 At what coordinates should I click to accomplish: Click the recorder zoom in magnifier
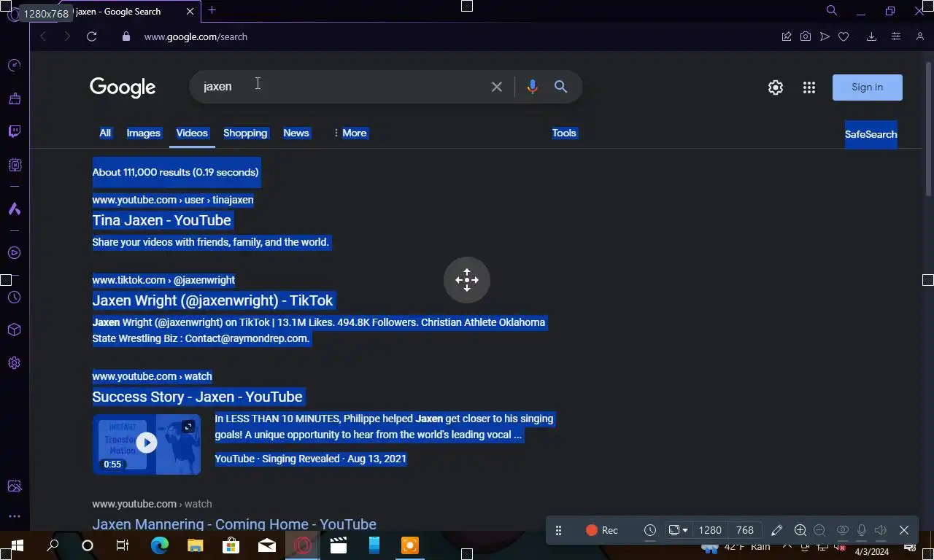click(800, 530)
